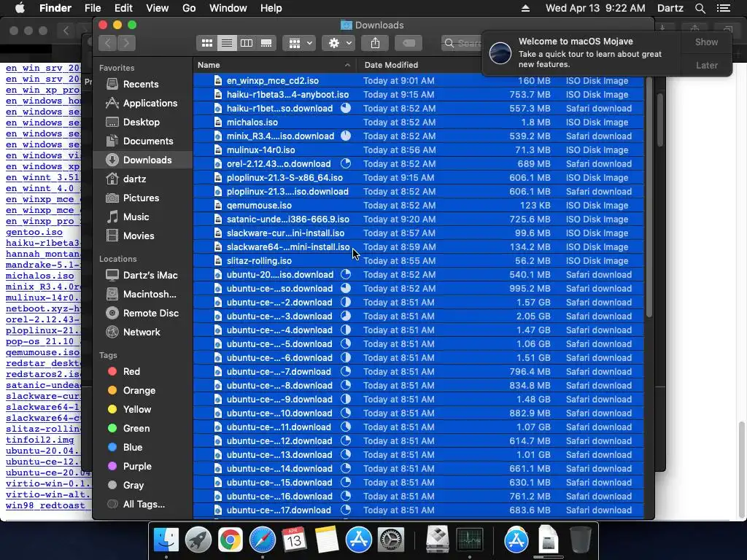Toggle the Name sort direction arrow
Viewport: 747px width, 560px height.
tap(347, 65)
